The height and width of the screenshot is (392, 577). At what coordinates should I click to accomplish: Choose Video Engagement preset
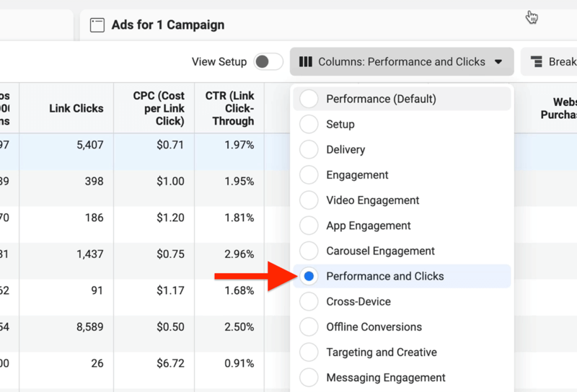pyautogui.click(x=402, y=200)
